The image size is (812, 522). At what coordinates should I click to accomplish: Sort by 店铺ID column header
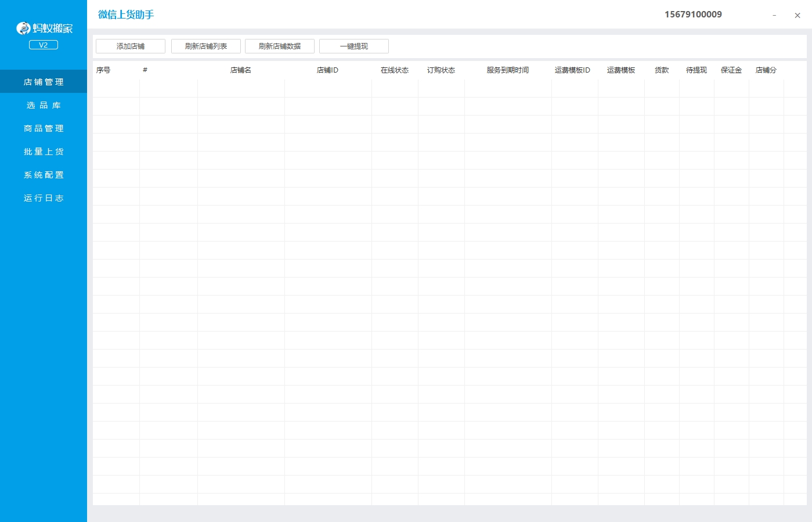(x=327, y=70)
